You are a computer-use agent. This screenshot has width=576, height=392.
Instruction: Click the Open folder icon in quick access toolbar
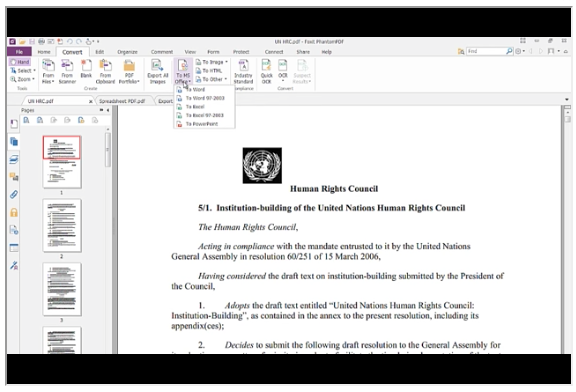tap(22, 42)
